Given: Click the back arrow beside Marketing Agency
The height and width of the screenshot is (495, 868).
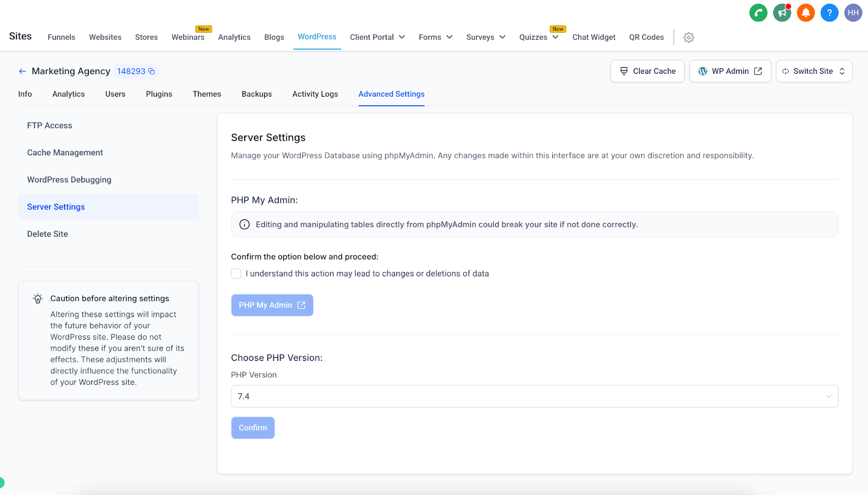Looking at the screenshot, I should pyautogui.click(x=22, y=71).
